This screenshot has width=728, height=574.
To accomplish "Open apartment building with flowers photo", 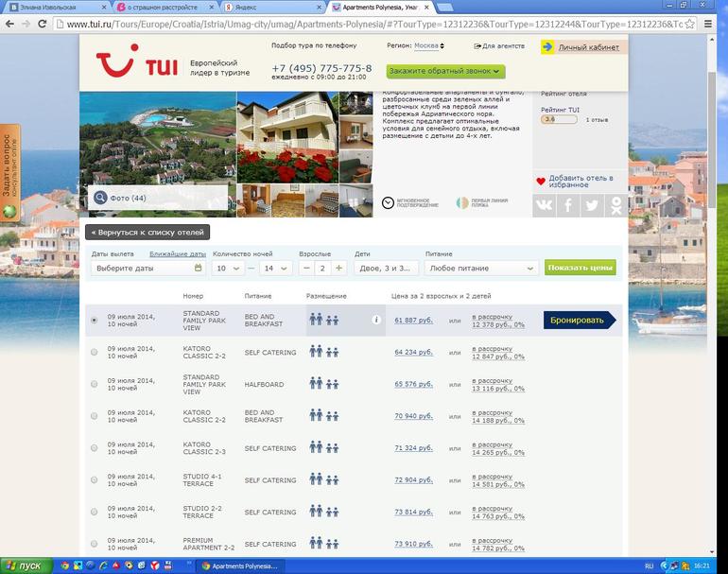I will (287, 137).
